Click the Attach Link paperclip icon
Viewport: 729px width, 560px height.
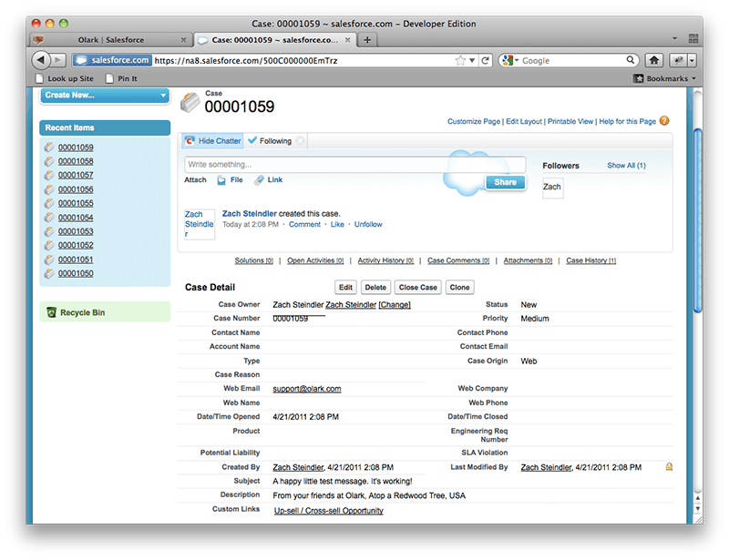coord(260,180)
